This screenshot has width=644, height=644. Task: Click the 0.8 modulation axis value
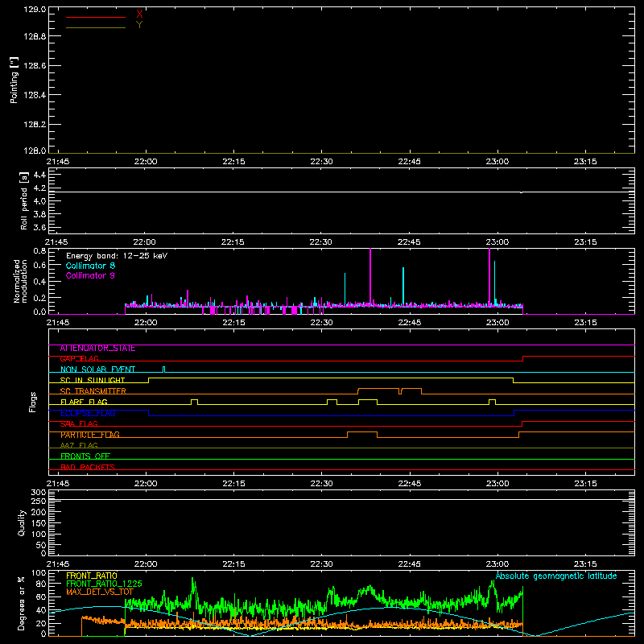pos(39,250)
